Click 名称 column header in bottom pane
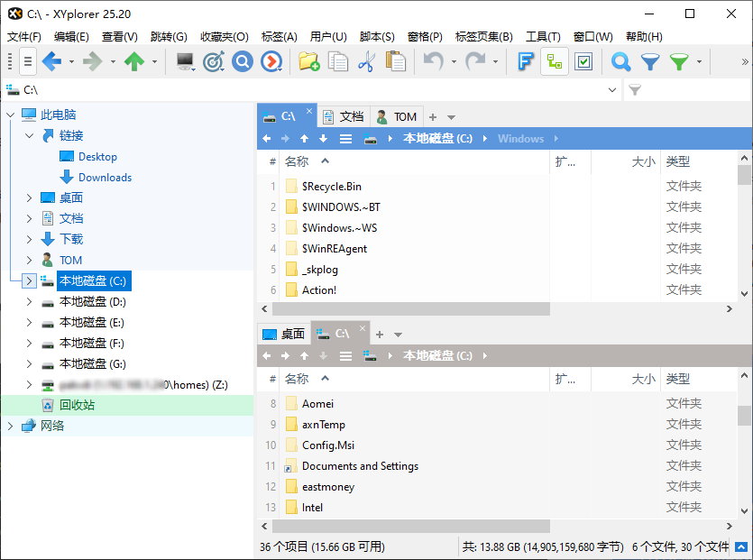This screenshot has height=560, width=753. tap(297, 380)
